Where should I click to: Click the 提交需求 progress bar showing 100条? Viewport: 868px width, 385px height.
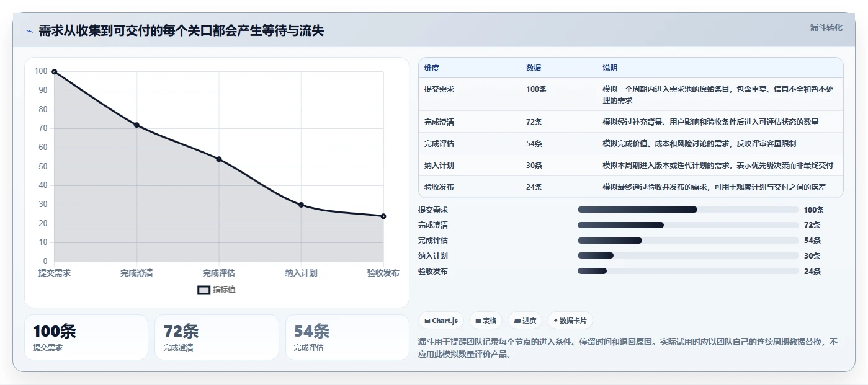[x=688, y=210]
